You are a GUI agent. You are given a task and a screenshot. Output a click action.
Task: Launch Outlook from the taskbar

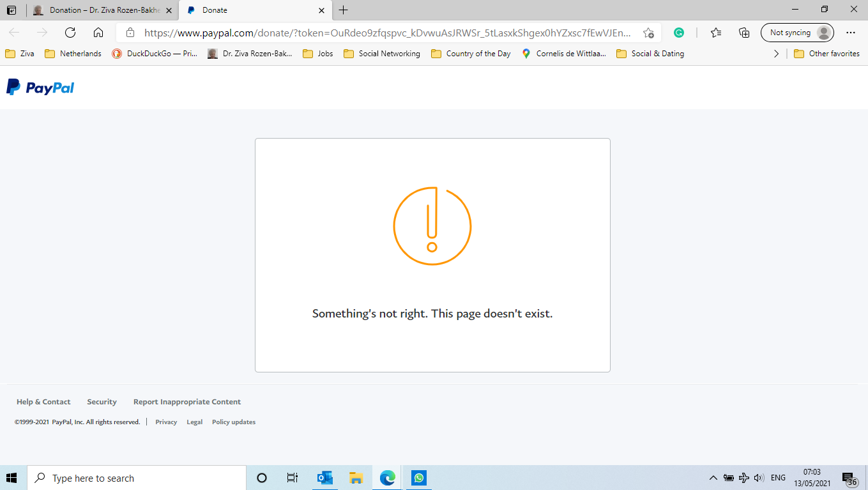pyautogui.click(x=324, y=478)
